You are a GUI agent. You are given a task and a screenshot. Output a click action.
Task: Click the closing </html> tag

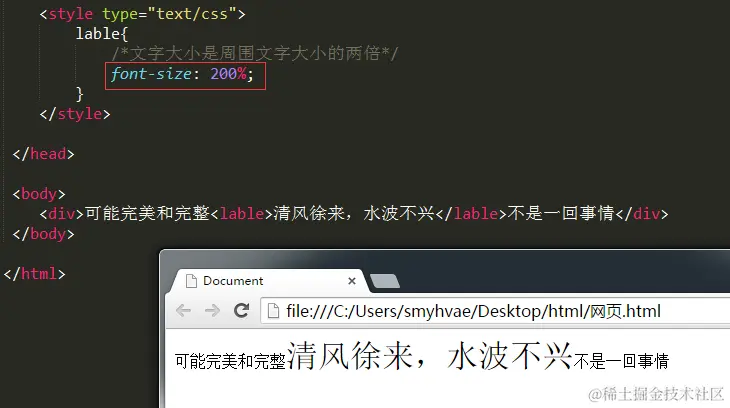point(34,273)
